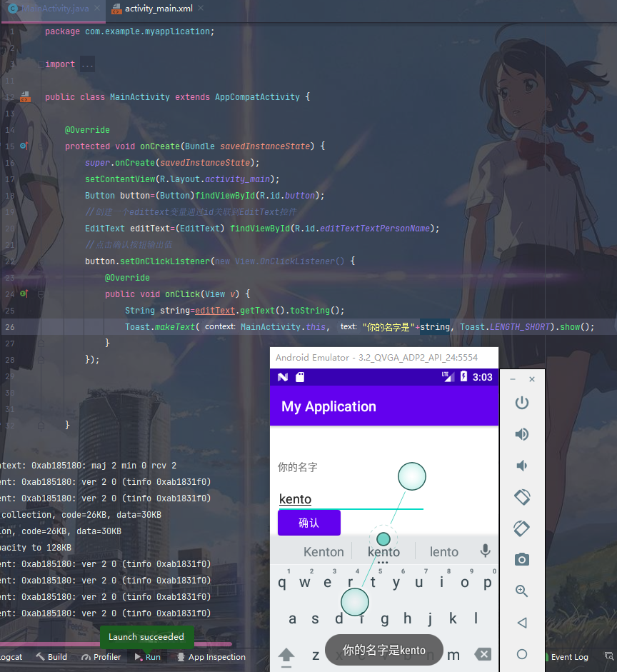
Task: Click the emulator volume up icon
Action: click(x=521, y=434)
